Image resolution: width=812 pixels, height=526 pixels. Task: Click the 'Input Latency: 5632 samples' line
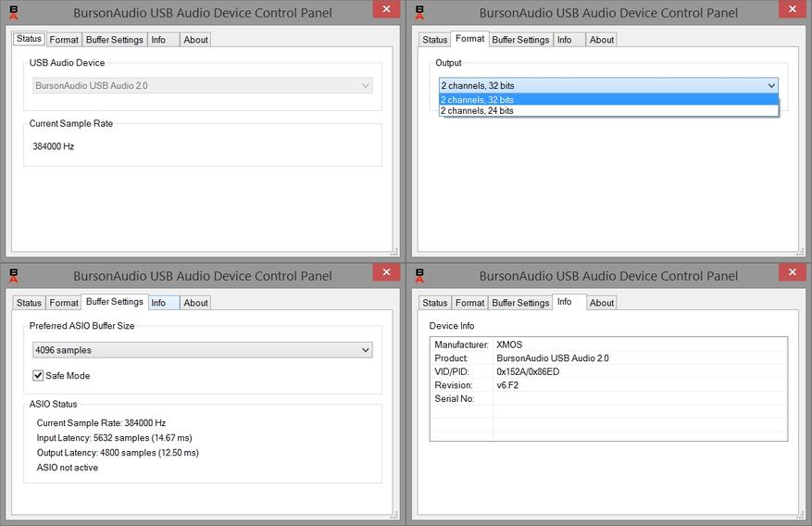point(115,438)
